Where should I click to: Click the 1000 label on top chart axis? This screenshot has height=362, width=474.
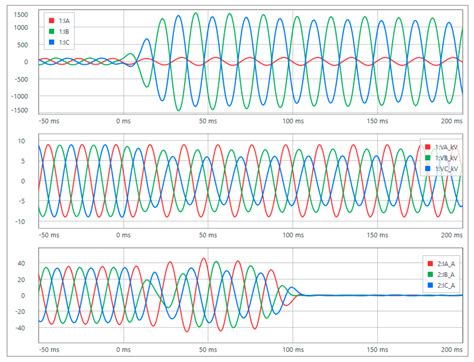(x=21, y=28)
